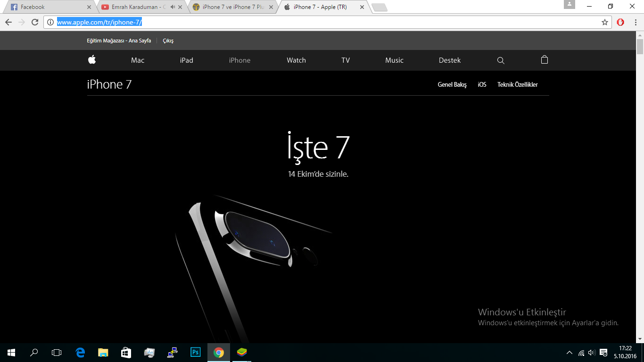
Task: Open Task View on the taskbar
Action: click(x=57, y=352)
